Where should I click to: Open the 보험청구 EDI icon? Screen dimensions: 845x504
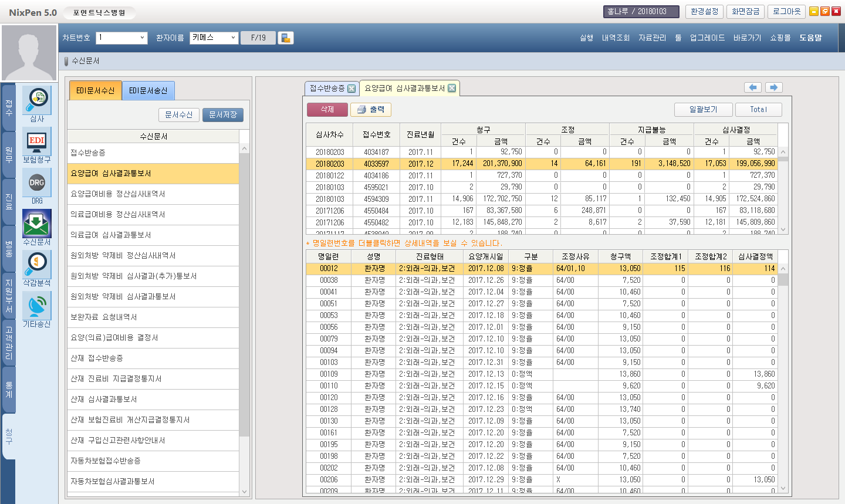[37, 141]
